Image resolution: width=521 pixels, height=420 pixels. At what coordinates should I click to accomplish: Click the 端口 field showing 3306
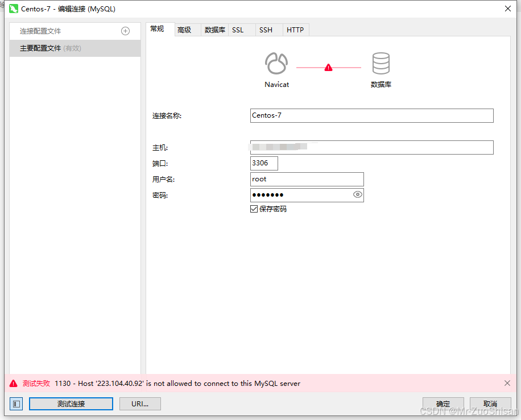(x=264, y=163)
